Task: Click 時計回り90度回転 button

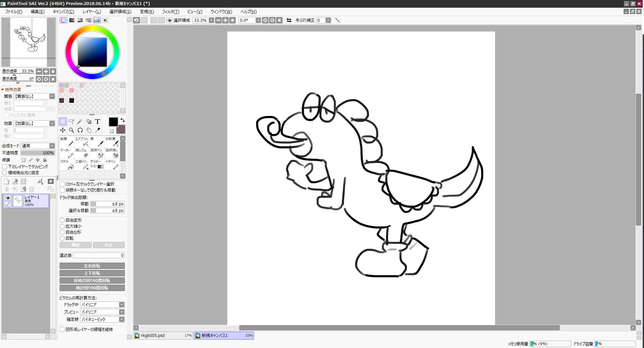Action: [x=92, y=288]
